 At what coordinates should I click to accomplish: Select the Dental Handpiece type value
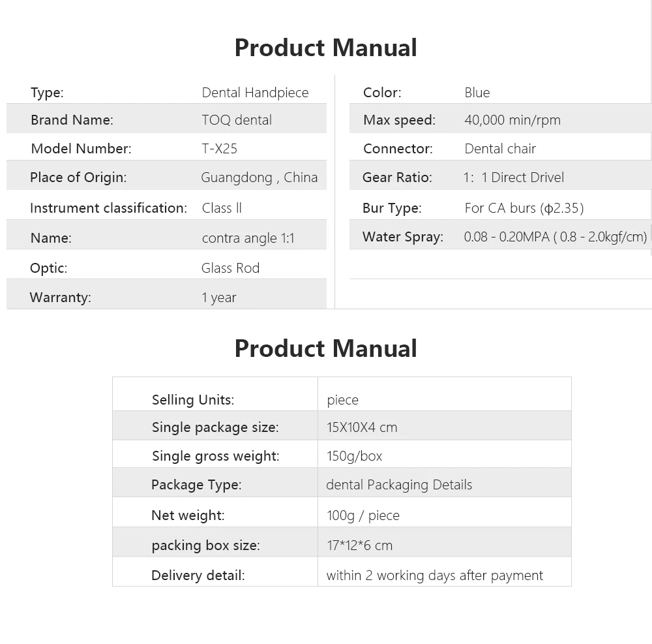pos(255,93)
